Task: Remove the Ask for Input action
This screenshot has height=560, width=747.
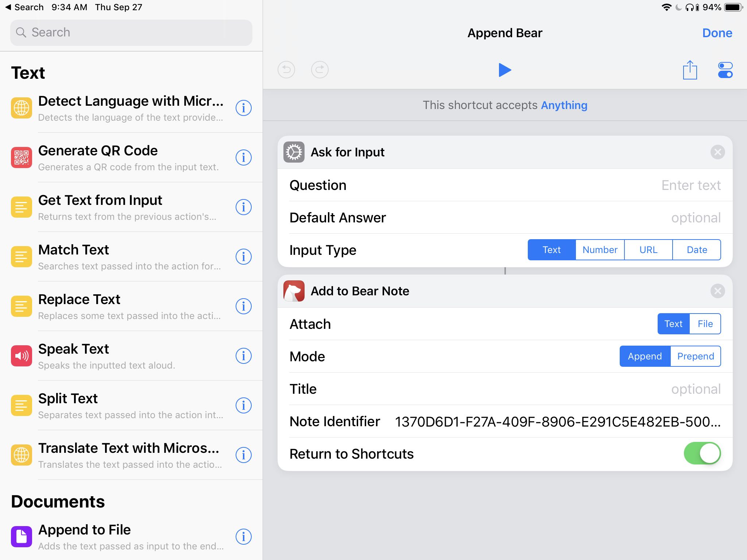Action: click(717, 152)
